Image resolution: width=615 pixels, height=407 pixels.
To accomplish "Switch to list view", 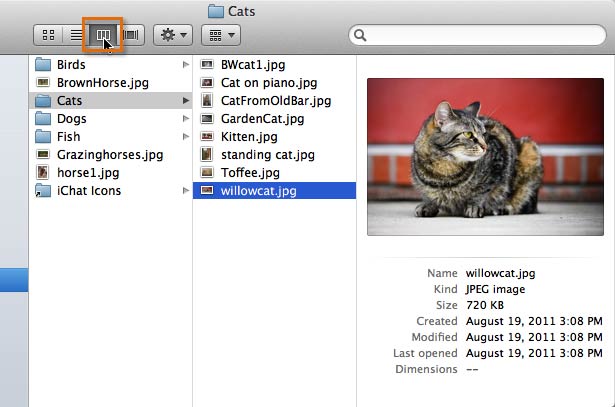I will click(75, 35).
